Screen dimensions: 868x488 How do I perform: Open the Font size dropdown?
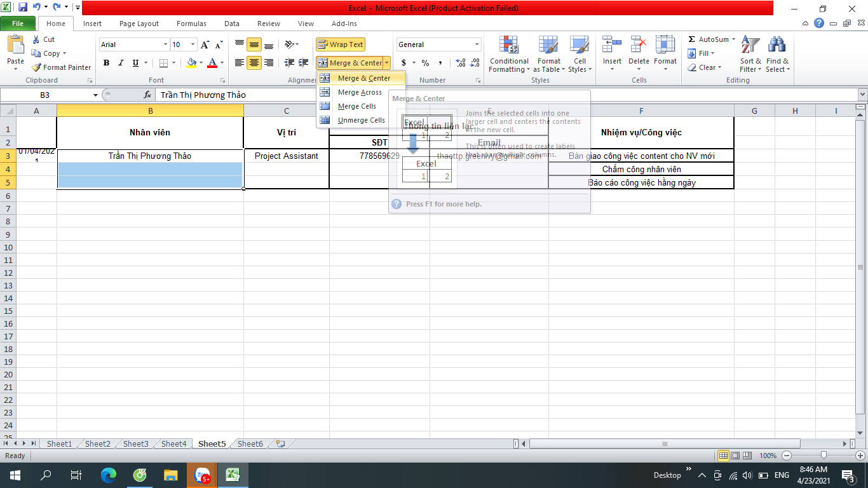coord(193,44)
